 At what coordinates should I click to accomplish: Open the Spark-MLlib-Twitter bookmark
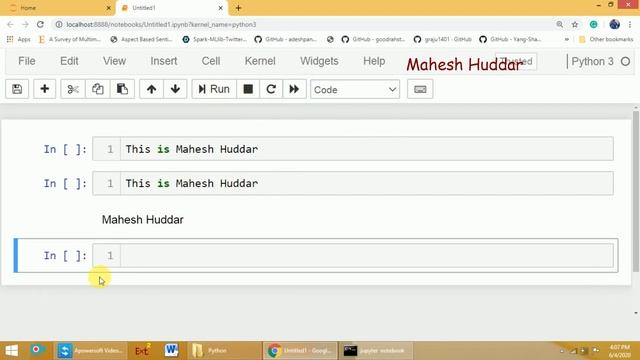[215, 39]
